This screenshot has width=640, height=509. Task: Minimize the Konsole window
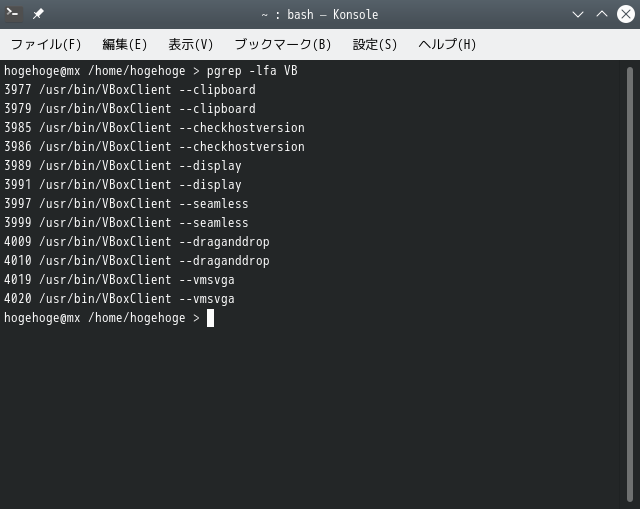(x=578, y=15)
